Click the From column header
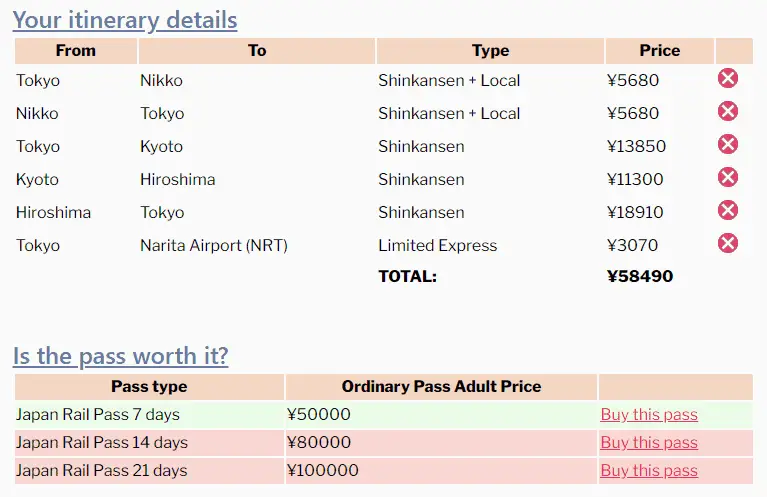The image size is (767, 497). coord(76,51)
